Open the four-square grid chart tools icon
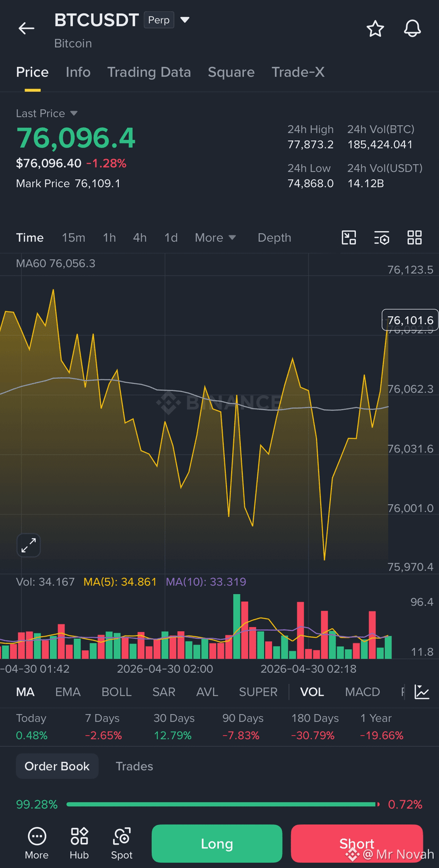Screen dimensions: 439x868 pyautogui.click(x=415, y=238)
